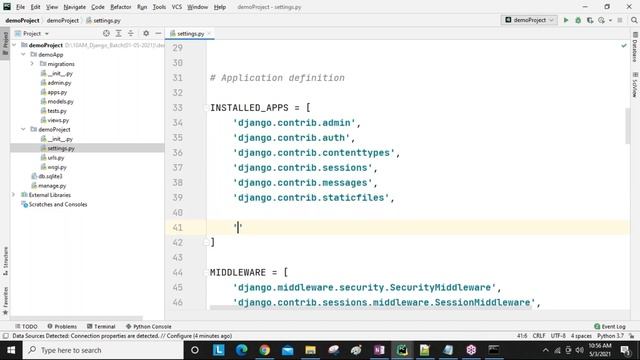Start debugging with the bug icon

click(578, 20)
